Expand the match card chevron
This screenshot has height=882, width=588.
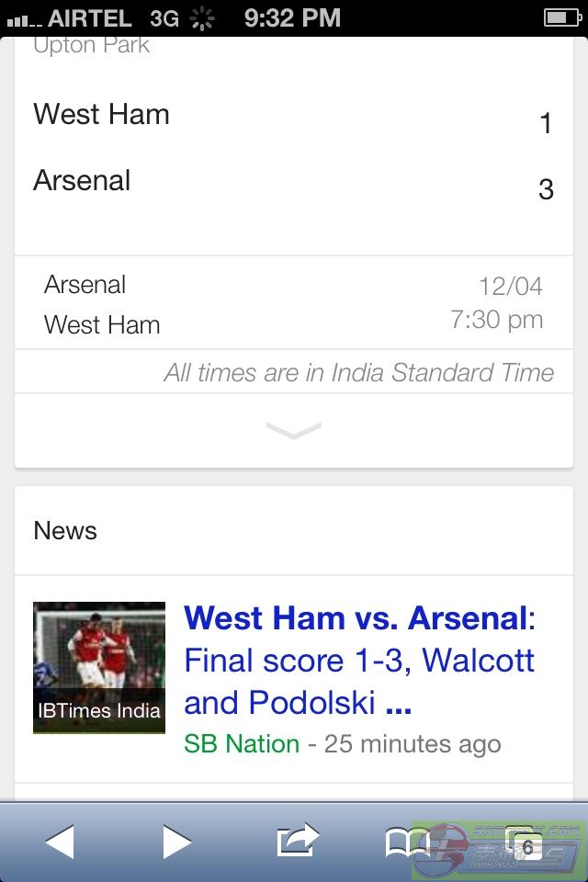click(294, 430)
